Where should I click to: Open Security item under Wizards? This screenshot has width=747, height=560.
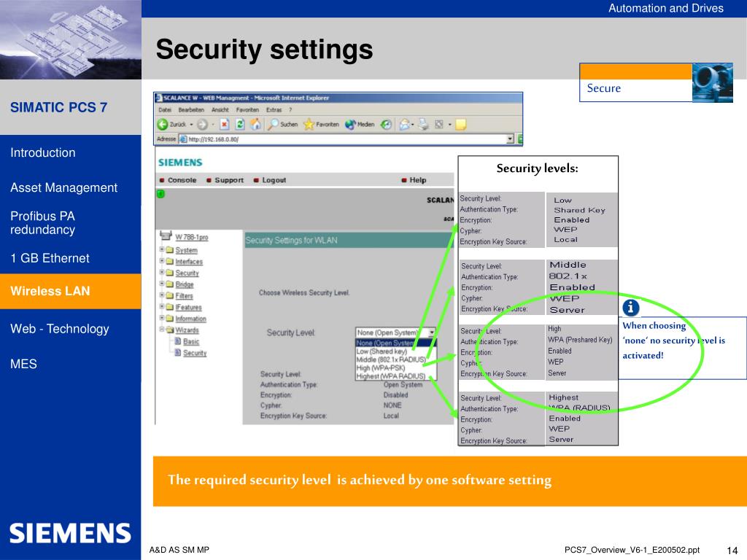[x=194, y=353]
